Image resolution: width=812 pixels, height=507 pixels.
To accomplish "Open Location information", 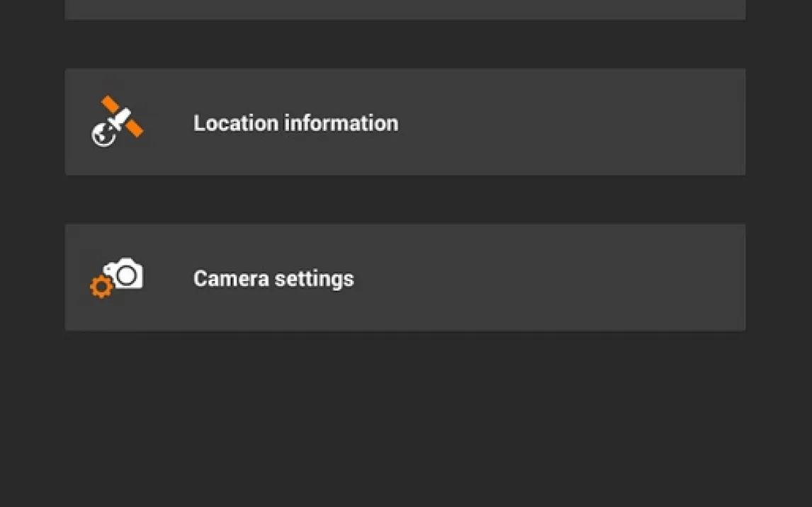I will (405, 122).
